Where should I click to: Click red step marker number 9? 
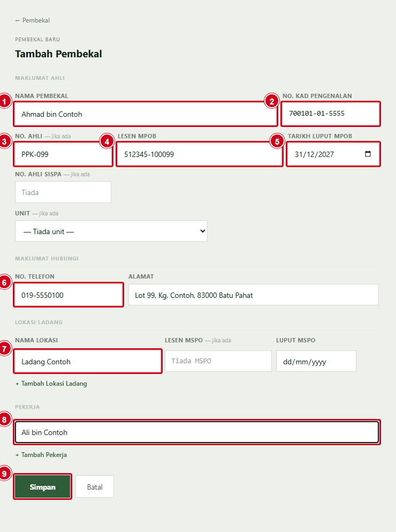click(x=4, y=474)
